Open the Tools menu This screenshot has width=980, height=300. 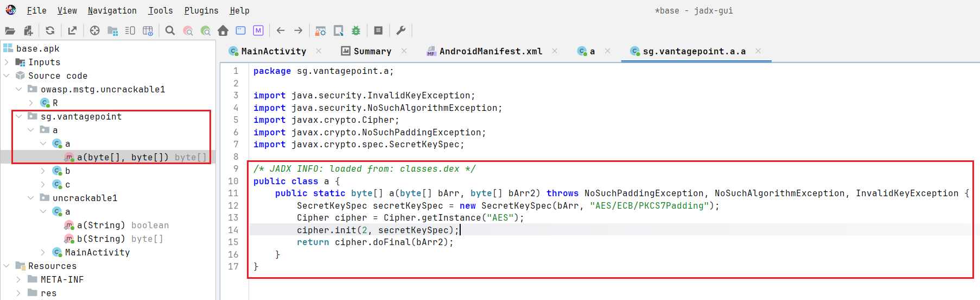coord(161,10)
